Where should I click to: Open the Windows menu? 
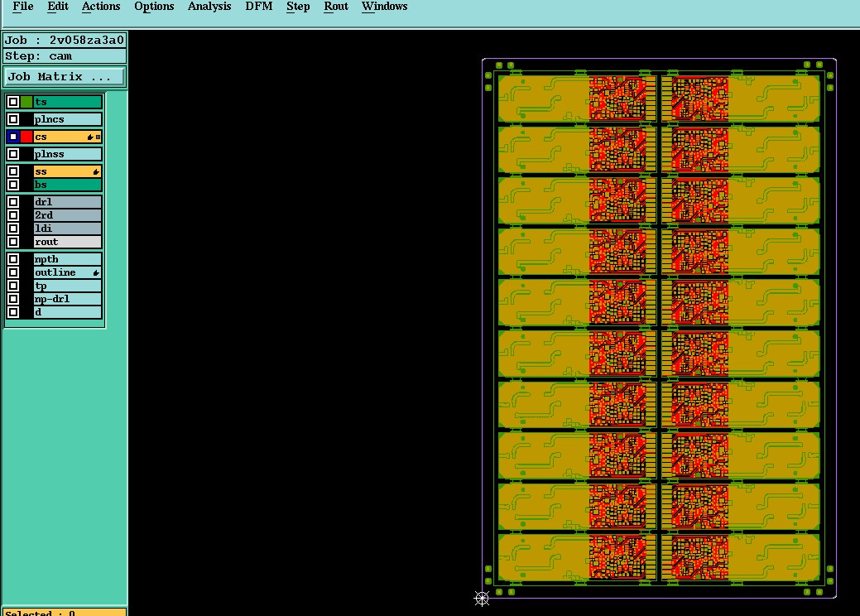point(385,7)
